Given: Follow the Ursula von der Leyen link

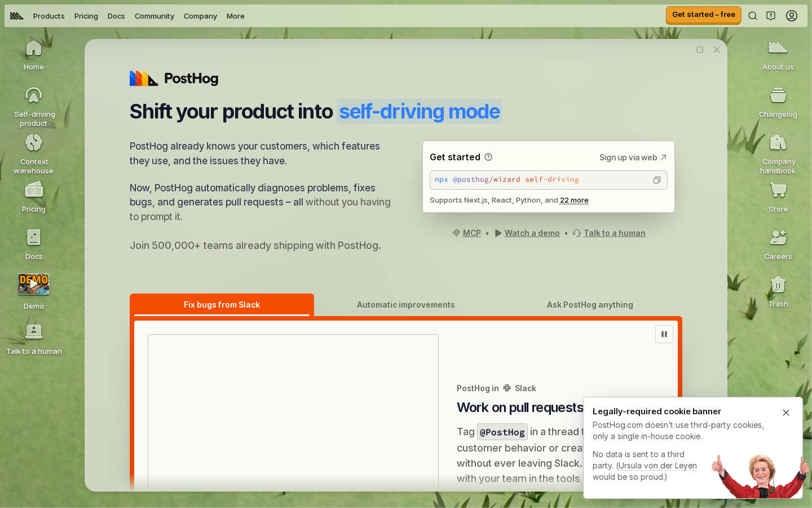Looking at the screenshot, I should [x=657, y=466].
